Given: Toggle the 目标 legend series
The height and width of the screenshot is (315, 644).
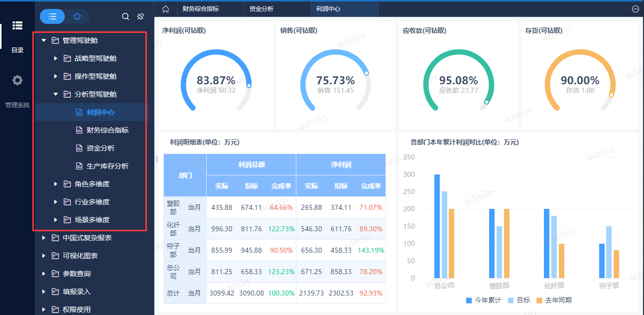Looking at the screenshot, I should click(518, 301).
